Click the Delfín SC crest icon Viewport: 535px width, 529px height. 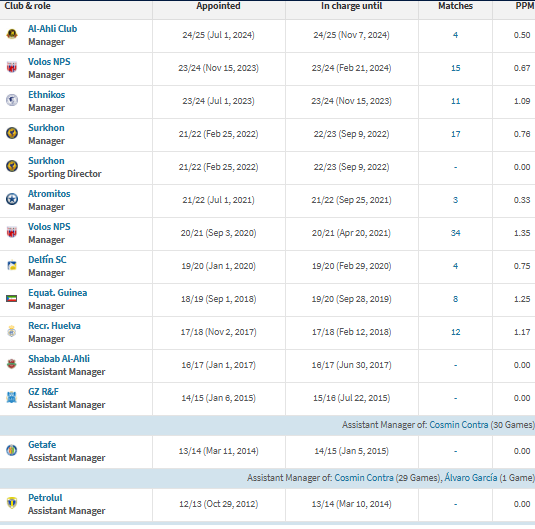(12, 265)
